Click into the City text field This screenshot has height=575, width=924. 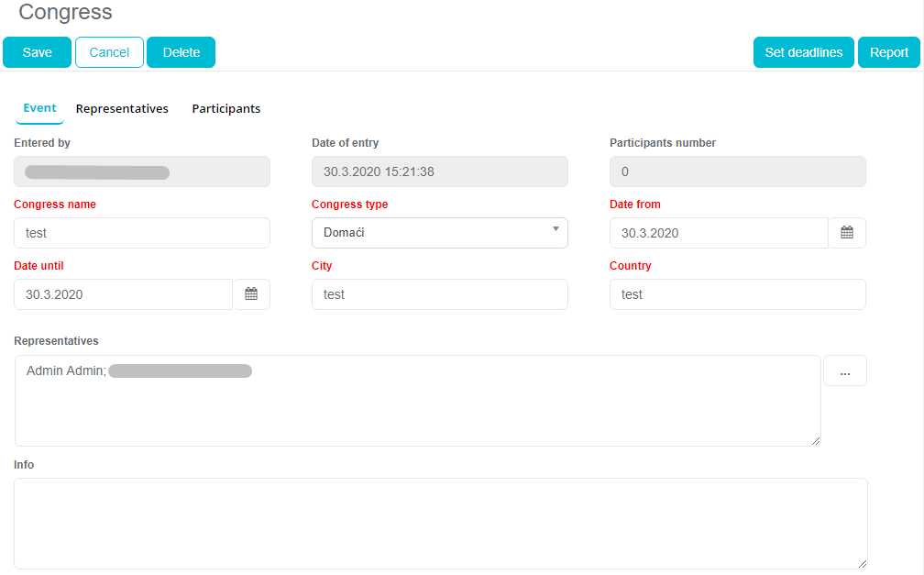pyautogui.click(x=439, y=294)
